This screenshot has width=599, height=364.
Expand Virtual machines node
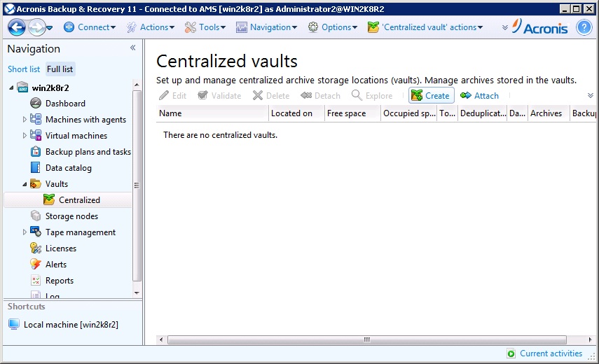[x=25, y=136]
